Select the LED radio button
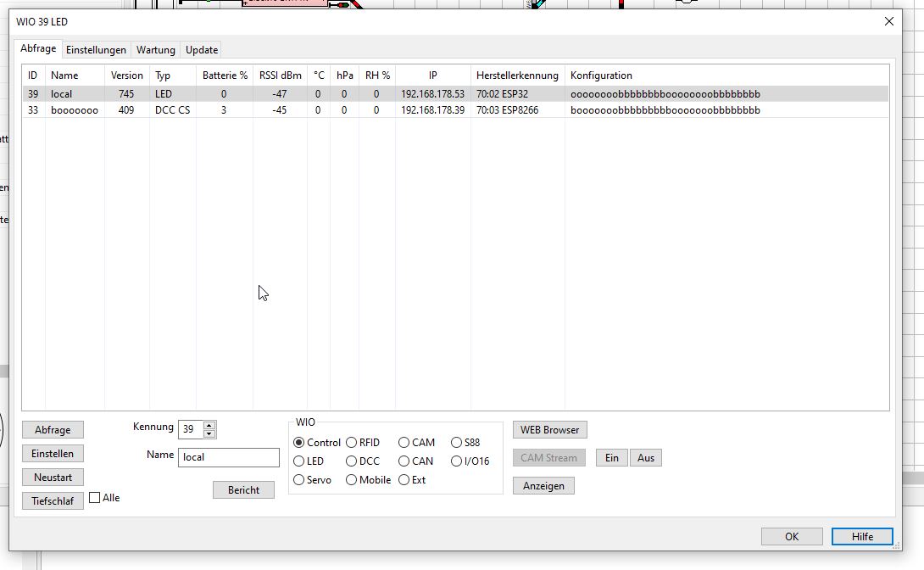The height and width of the screenshot is (570, 924). click(x=299, y=461)
